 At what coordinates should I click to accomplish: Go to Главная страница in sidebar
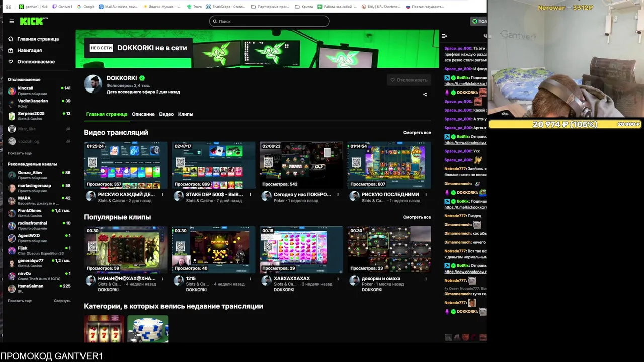click(33, 39)
